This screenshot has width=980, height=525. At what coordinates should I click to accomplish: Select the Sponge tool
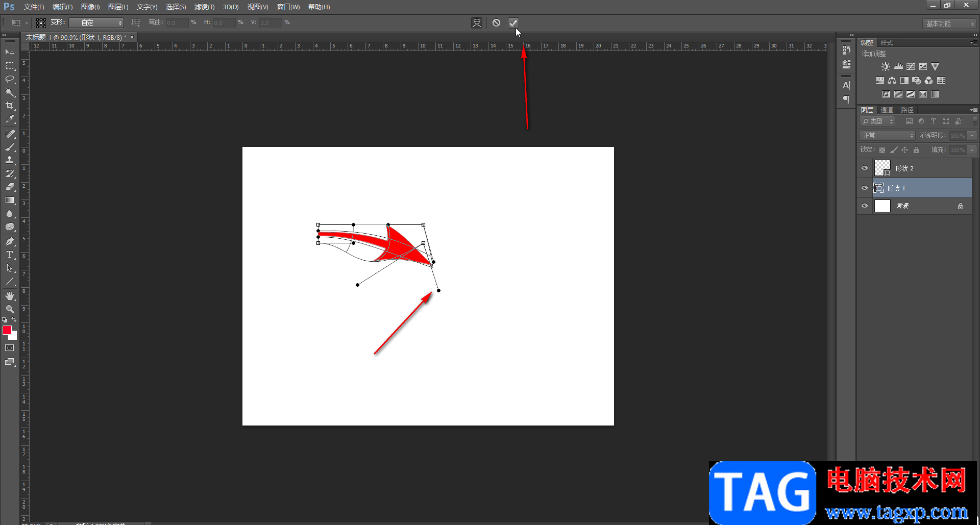[x=10, y=227]
